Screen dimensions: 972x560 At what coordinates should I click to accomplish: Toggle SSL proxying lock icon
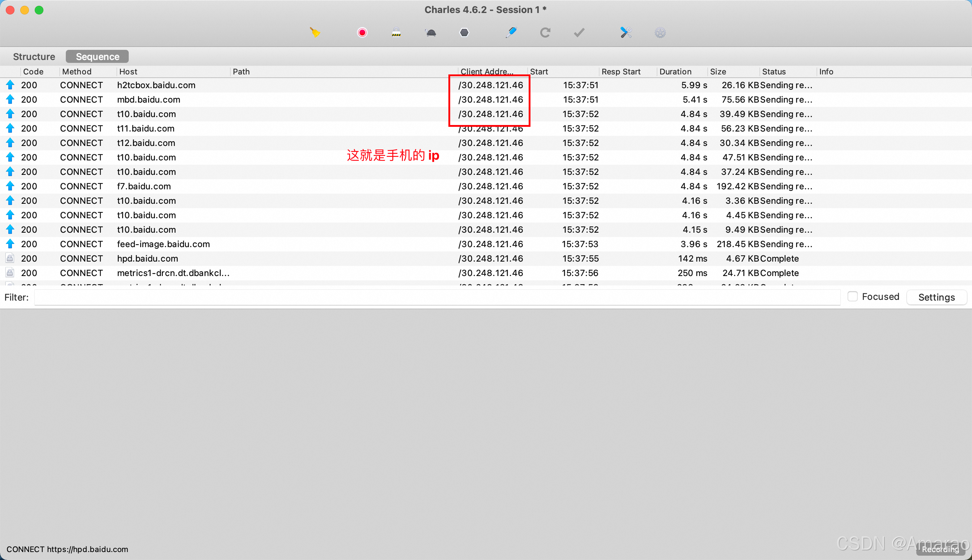396,33
